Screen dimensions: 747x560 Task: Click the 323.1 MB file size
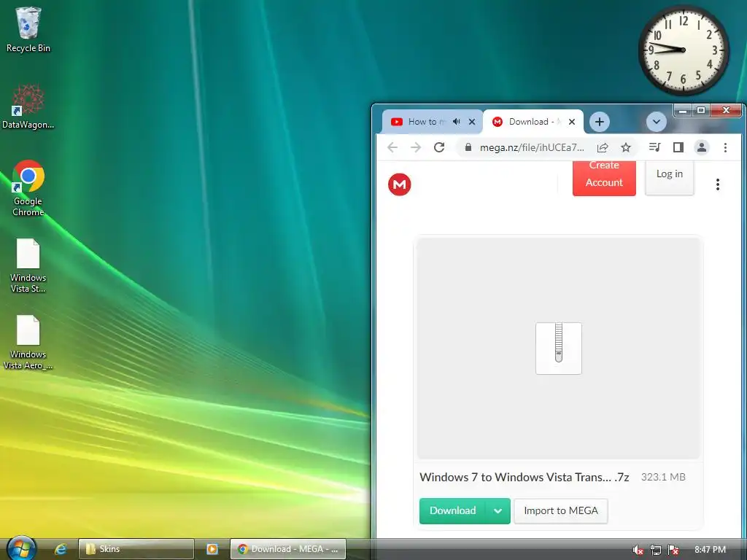663,477
